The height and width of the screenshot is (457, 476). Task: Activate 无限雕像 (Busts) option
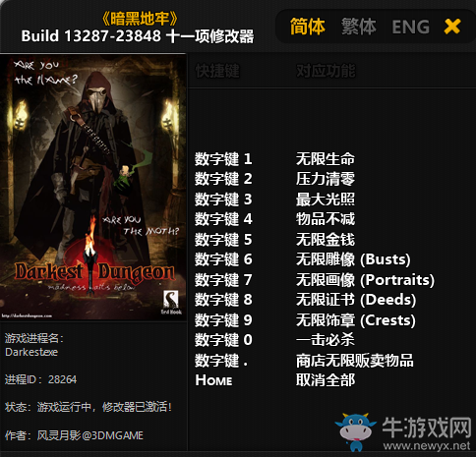(x=353, y=259)
